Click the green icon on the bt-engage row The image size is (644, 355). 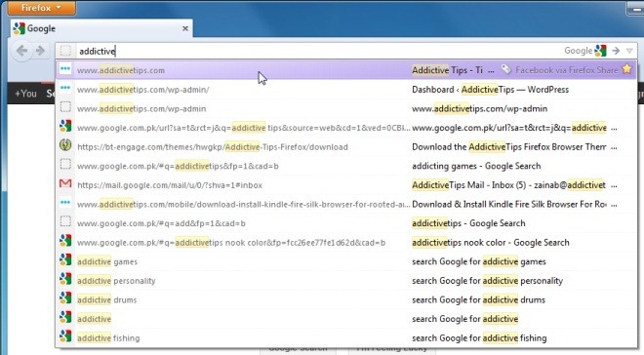(65, 145)
